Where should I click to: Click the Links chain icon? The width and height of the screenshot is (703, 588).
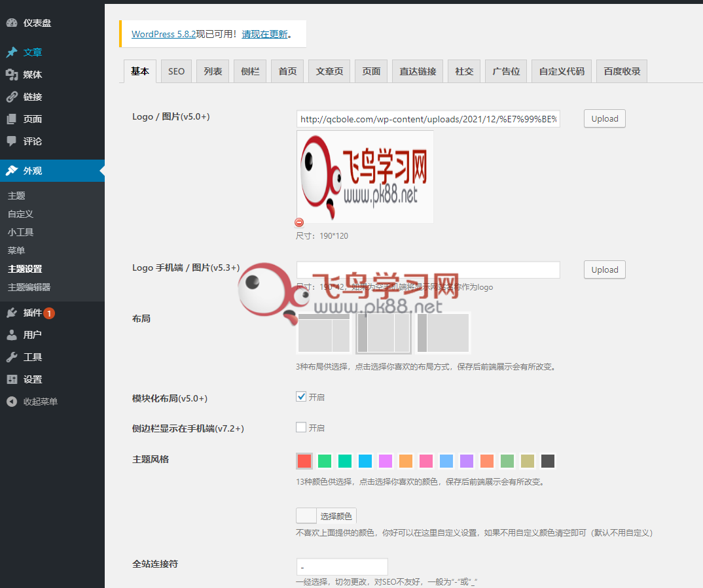tap(12, 97)
